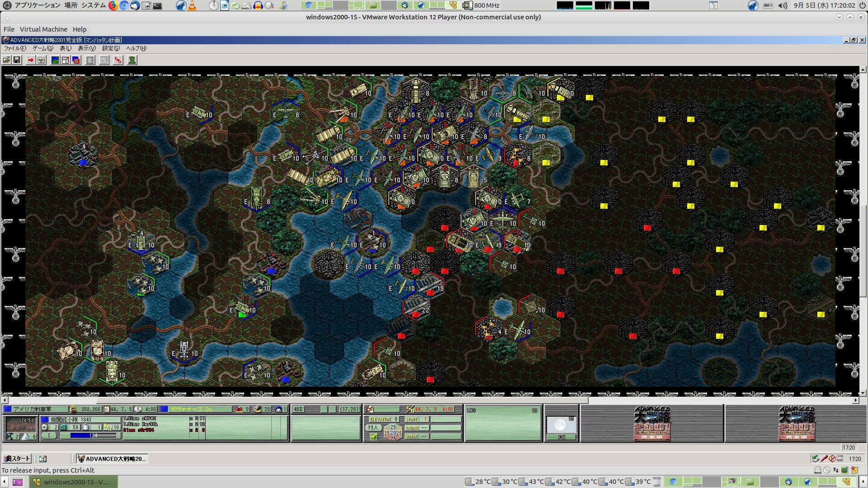868x488 pixels.
Task: Click the ELEVATION value field
Action: (x=396, y=419)
